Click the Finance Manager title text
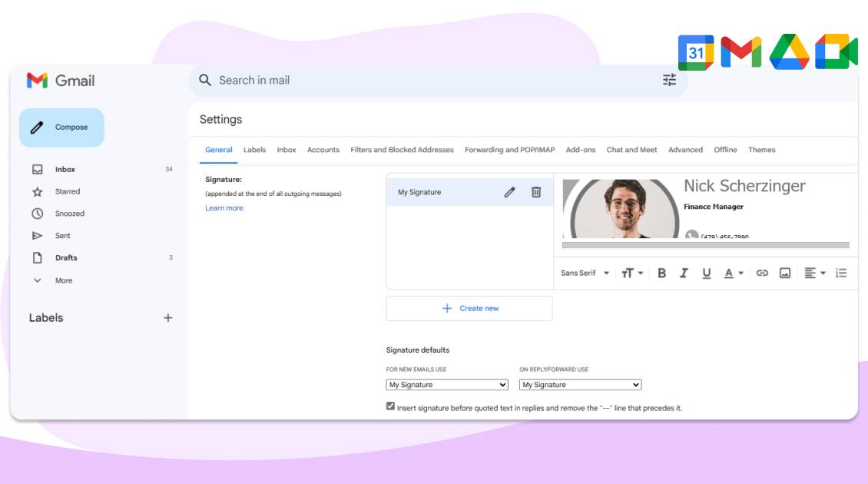The image size is (868, 484). [714, 207]
